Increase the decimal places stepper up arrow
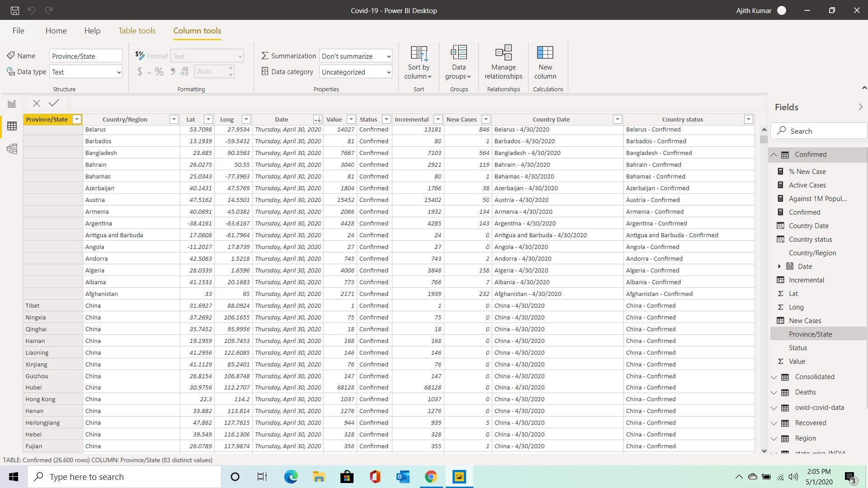Viewport: 868px width, 488px height. click(x=231, y=68)
